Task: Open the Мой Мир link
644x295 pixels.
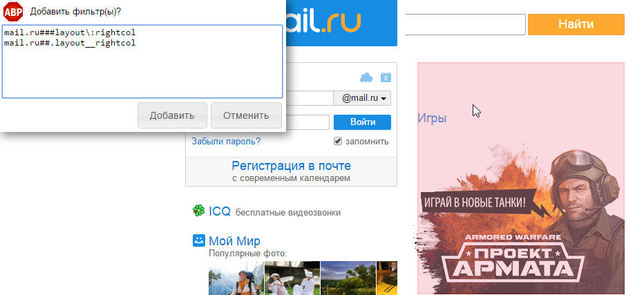Action: pos(234,240)
